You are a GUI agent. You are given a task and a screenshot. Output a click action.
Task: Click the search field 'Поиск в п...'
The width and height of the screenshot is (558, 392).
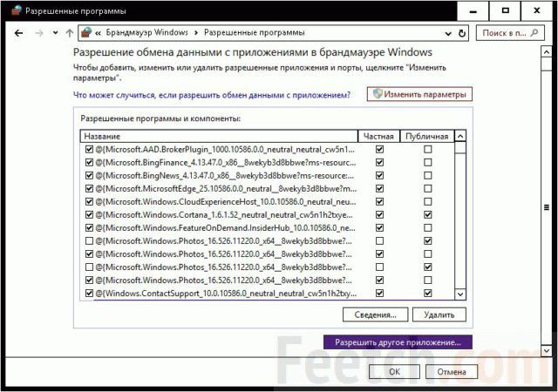click(510, 33)
